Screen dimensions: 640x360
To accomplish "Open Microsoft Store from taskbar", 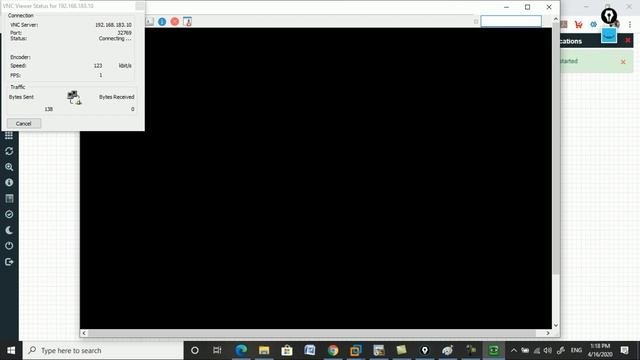I will point(287,350).
